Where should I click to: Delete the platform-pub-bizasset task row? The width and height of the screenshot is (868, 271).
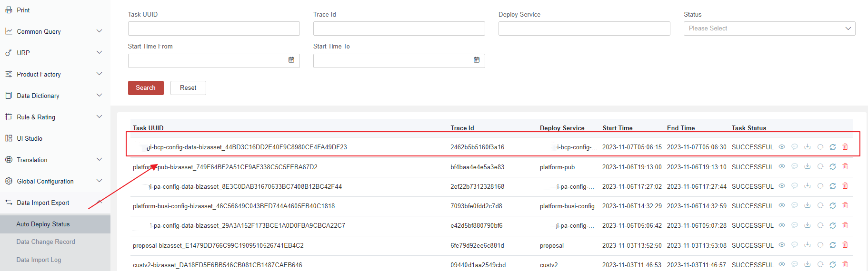[845, 166]
